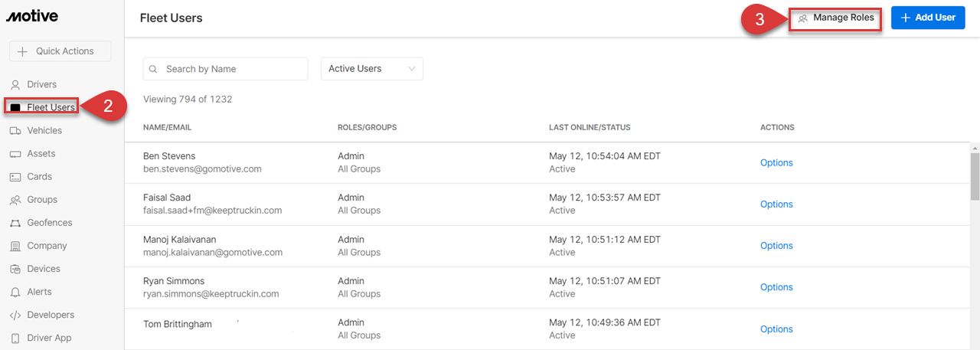980x350 pixels.
Task: Open Options for Ryan Simmons
Action: [x=776, y=287]
